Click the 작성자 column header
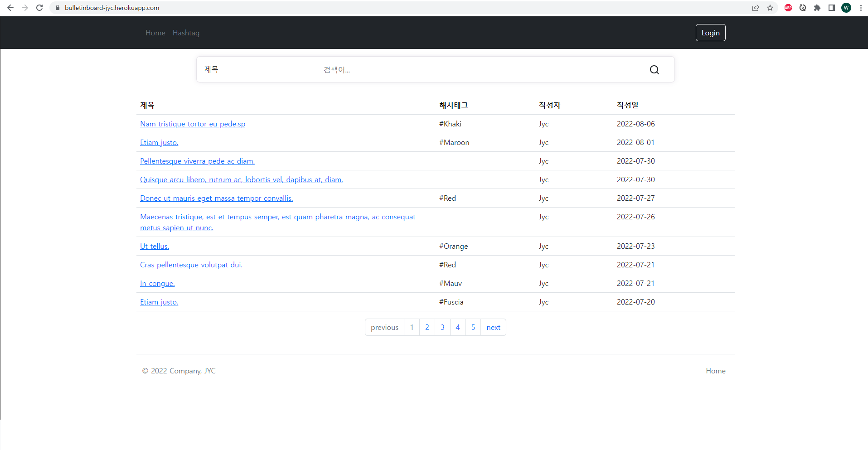This screenshot has width=868, height=450. point(549,105)
